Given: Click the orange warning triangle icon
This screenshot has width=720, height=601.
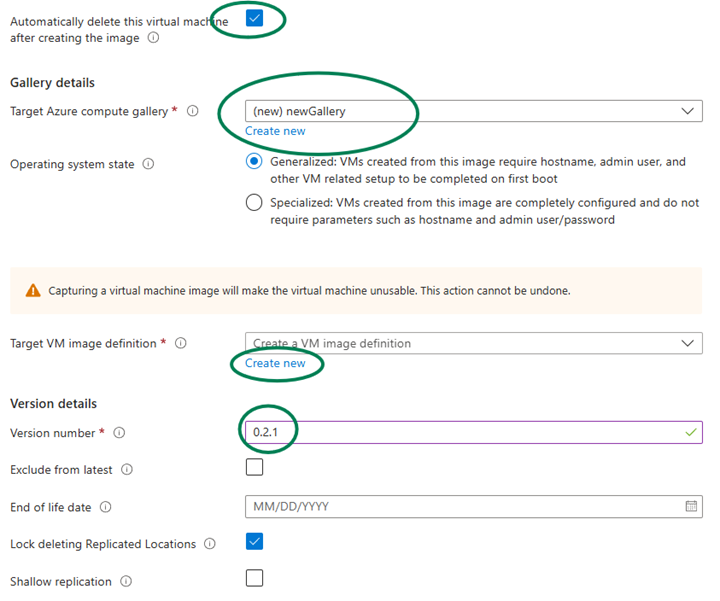Looking at the screenshot, I should [x=33, y=290].
